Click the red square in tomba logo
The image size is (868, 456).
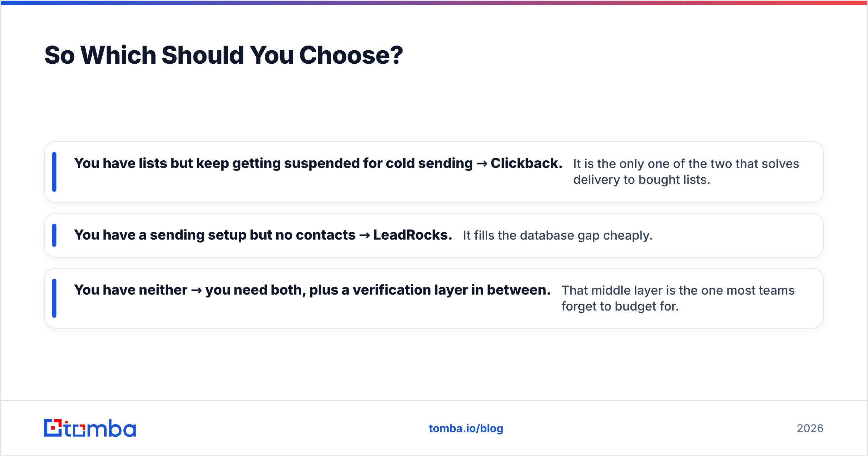[x=53, y=428]
